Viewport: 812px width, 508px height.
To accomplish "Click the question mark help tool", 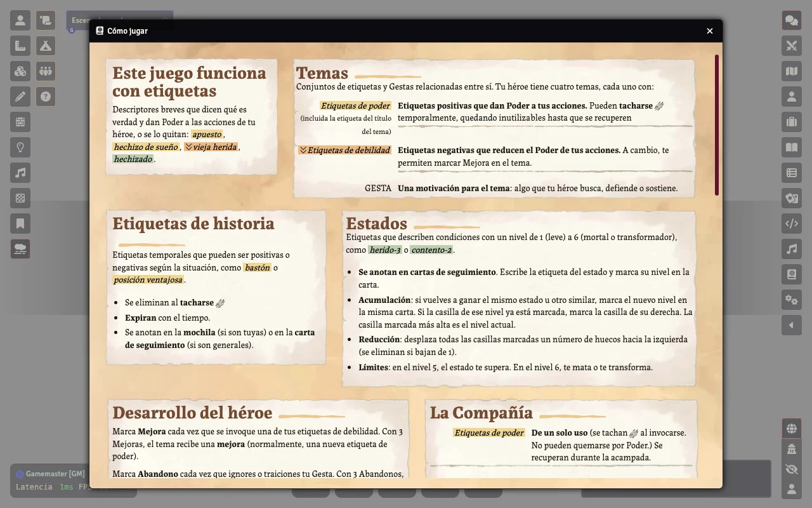I will coord(46,97).
